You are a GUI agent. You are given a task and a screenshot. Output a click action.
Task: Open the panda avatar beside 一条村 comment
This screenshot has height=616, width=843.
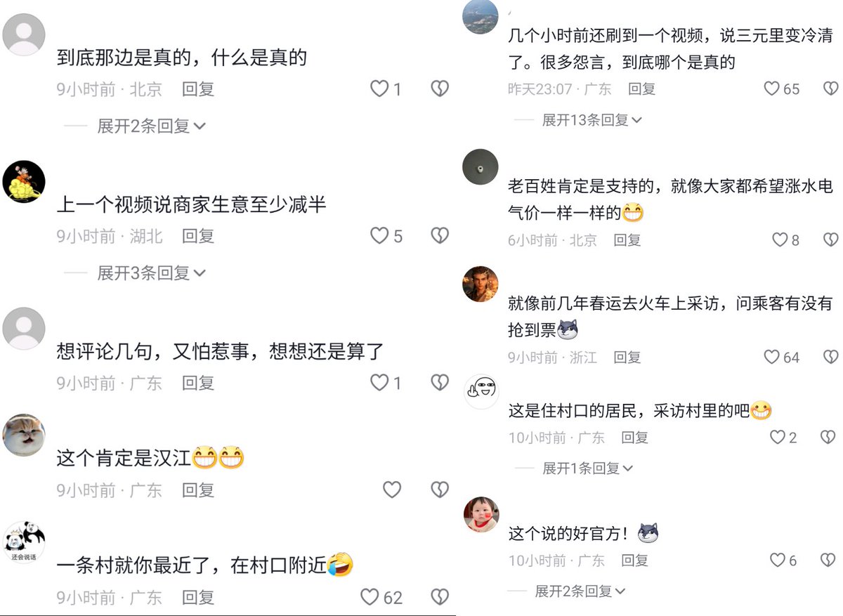click(x=24, y=543)
